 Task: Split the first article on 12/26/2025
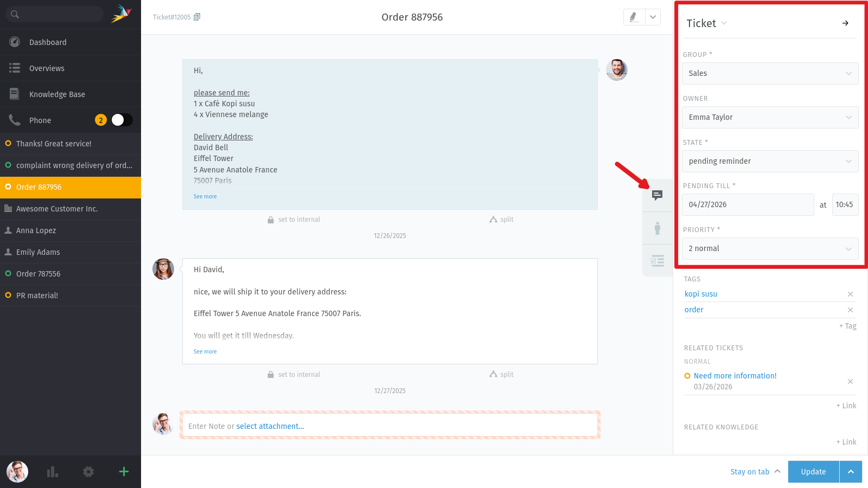[x=501, y=220]
